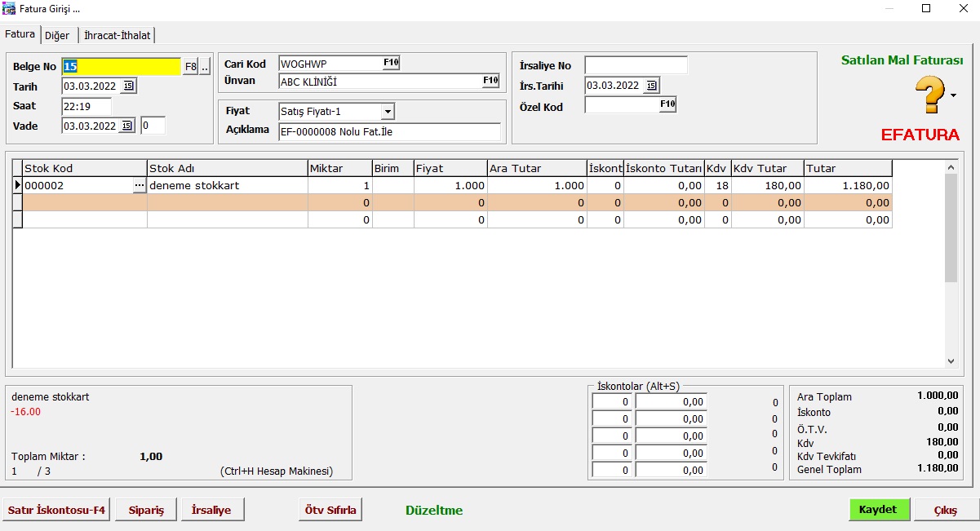980x531 pixels.
Task: Select the first row indicator arrow in grid
Action: [x=17, y=186]
